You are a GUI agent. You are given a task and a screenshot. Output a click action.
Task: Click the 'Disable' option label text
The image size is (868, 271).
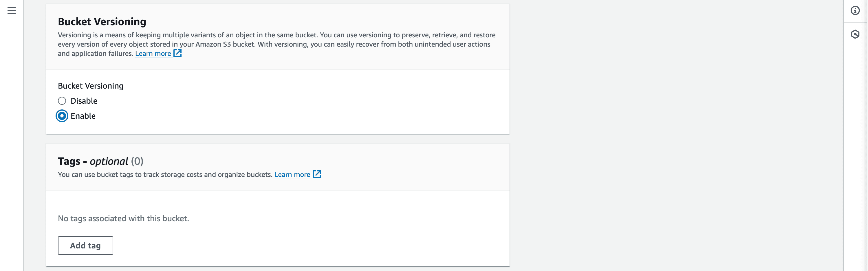pos(84,101)
